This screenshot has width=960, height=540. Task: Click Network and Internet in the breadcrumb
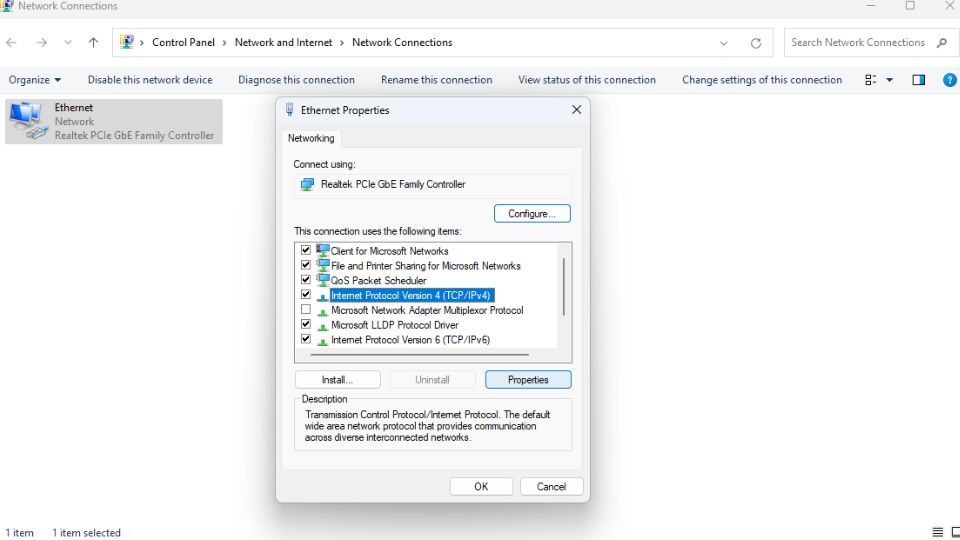point(283,42)
